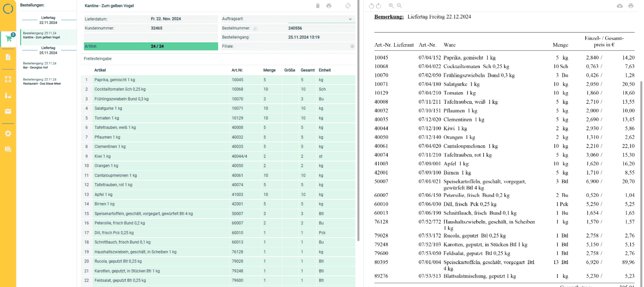
Task: Zoom in on document preview
Action: click(391, 6)
